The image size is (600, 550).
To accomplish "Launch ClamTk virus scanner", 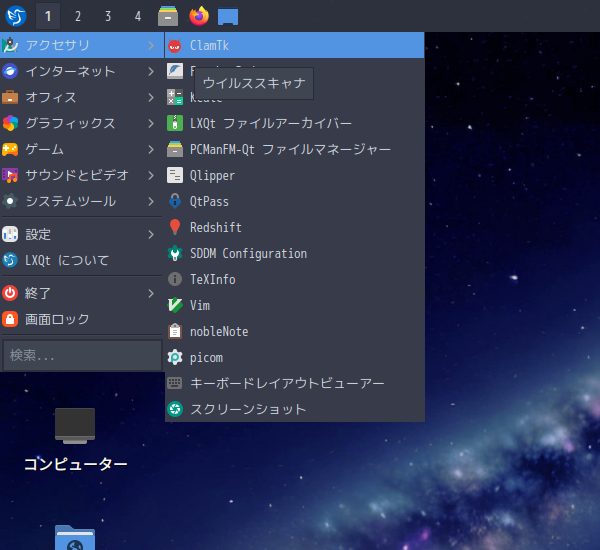I will pos(295,45).
